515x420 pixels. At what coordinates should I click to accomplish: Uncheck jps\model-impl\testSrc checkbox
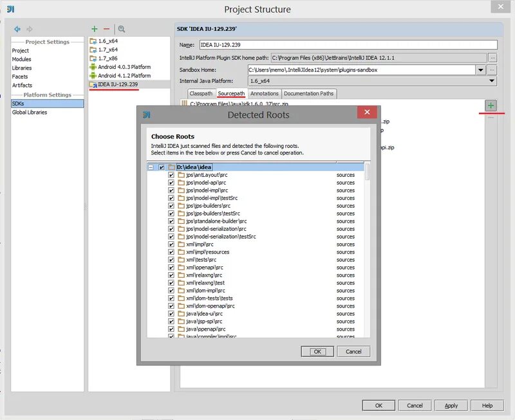(x=171, y=198)
